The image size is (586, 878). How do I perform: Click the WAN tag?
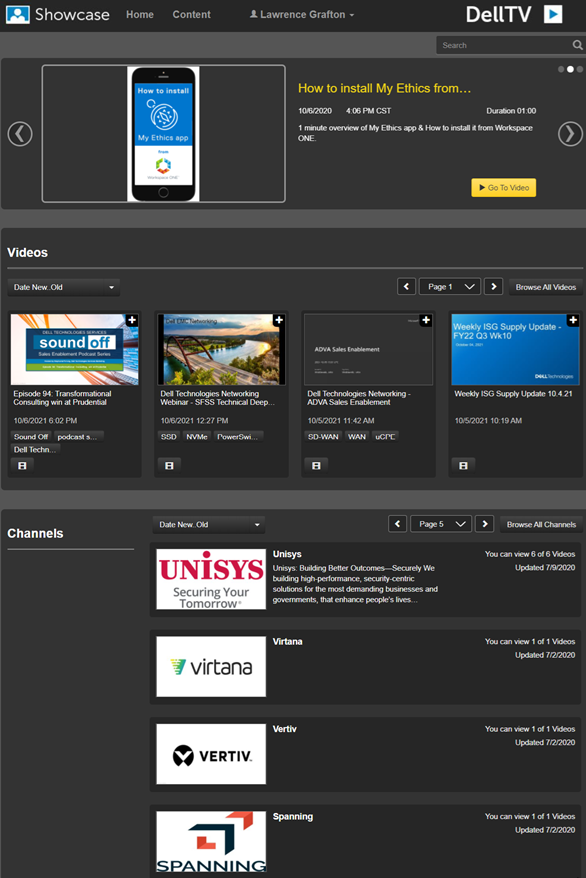pos(357,437)
